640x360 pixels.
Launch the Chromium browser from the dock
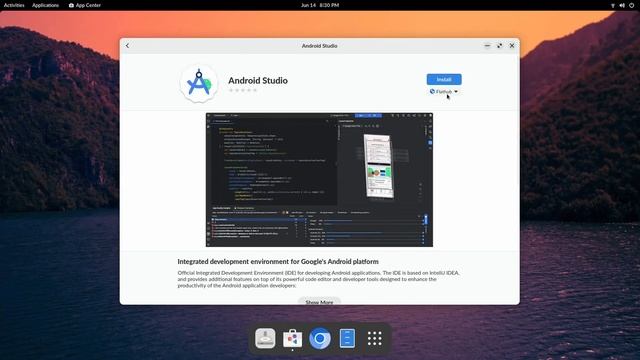point(320,338)
